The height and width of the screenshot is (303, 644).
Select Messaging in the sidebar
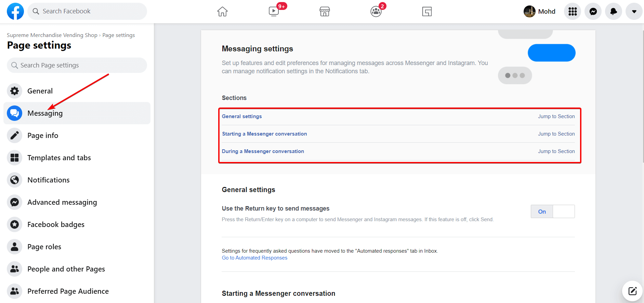(x=77, y=113)
